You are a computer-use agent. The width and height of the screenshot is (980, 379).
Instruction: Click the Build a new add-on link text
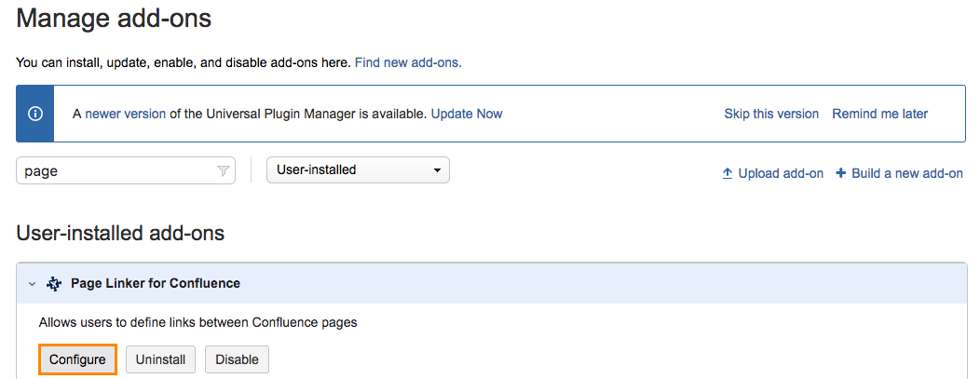[x=907, y=173]
